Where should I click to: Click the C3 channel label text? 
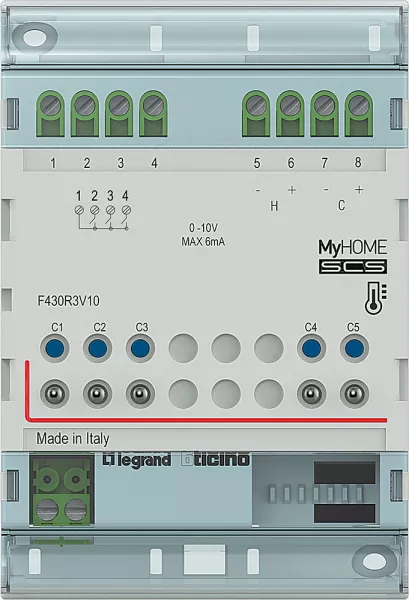click(x=142, y=328)
